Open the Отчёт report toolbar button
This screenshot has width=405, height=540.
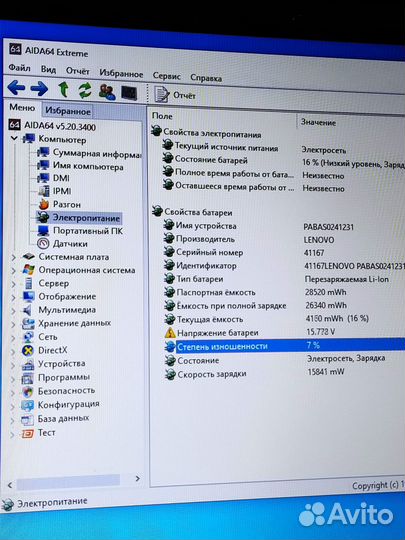tap(175, 95)
